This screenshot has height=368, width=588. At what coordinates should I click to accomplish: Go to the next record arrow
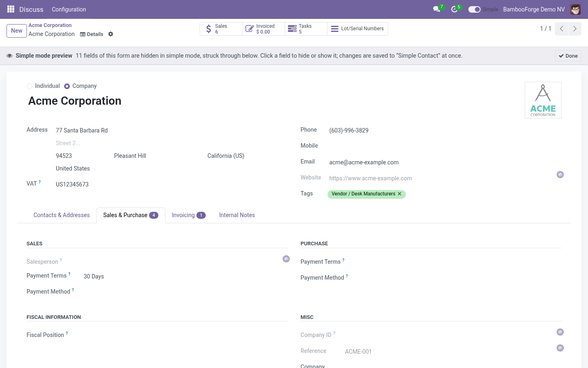575,29
